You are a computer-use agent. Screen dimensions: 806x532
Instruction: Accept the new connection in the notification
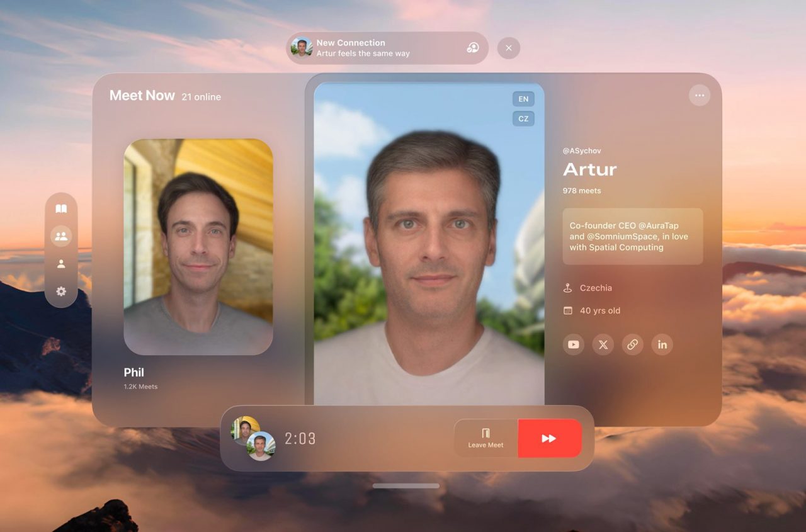click(x=474, y=47)
